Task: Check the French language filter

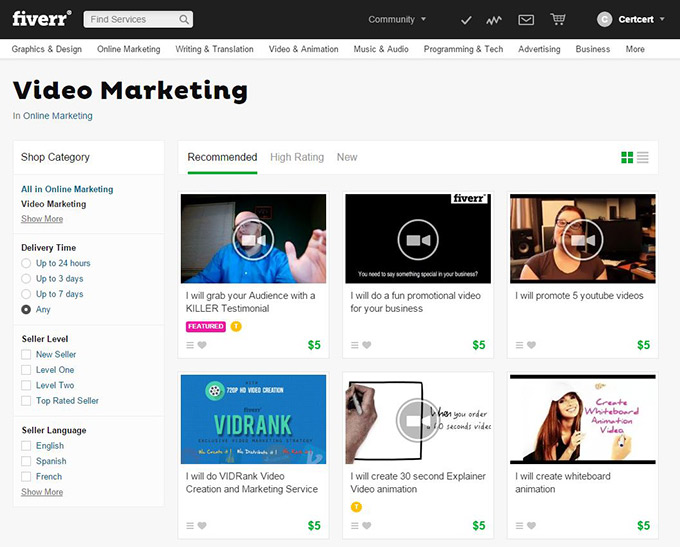Action: pyautogui.click(x=26, y=477)
